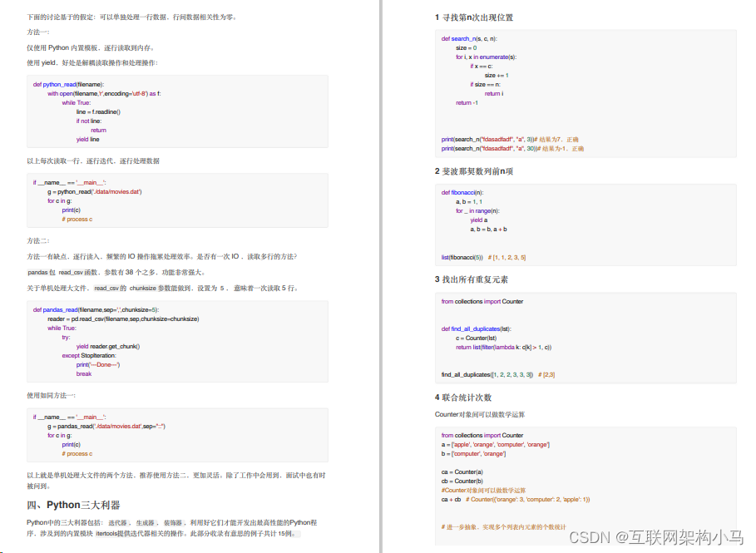This screenshot has height=553, width=756.
Task: Click the sentence '仅使用 Python 内置模板'
Action: (x=91, y=47)
